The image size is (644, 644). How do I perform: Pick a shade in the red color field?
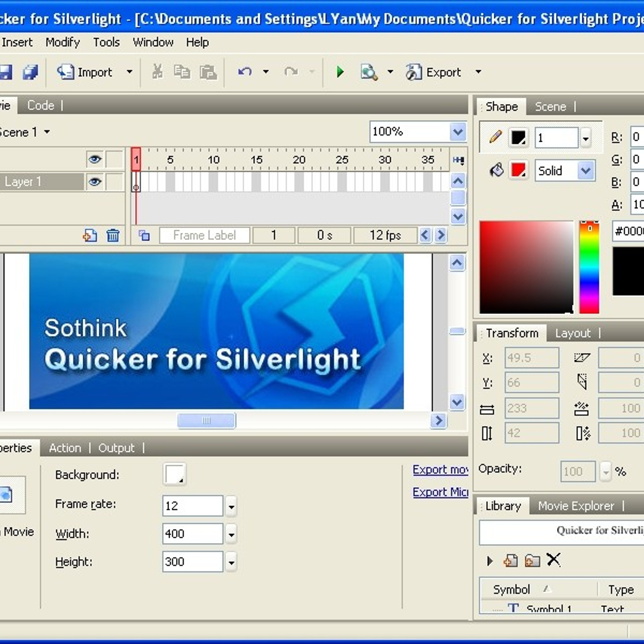point(526,267)
